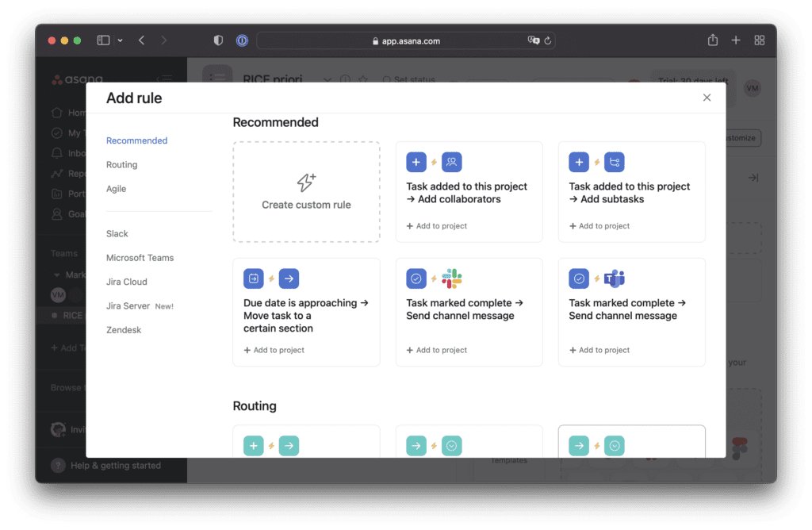812x530 pixels.
Task: Open the Set status dropdown
Action: tap(412, 80)
